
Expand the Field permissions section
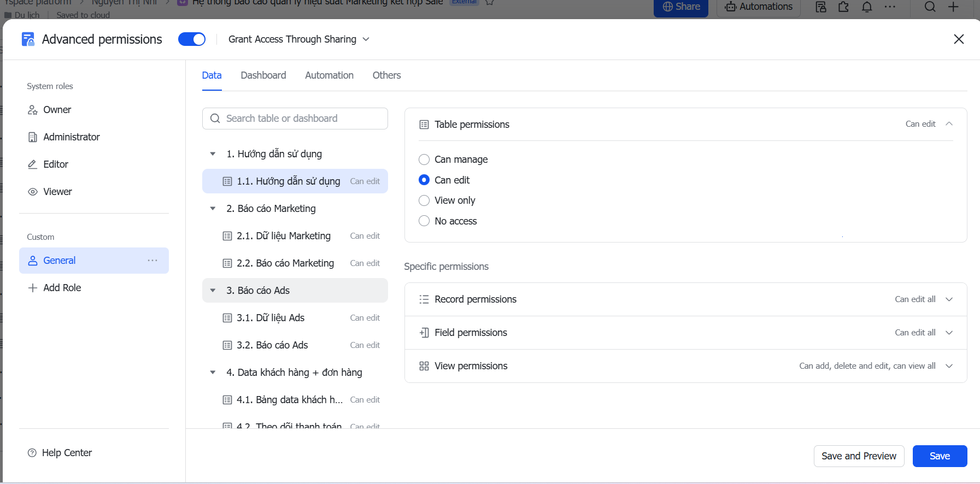point(686,333)
